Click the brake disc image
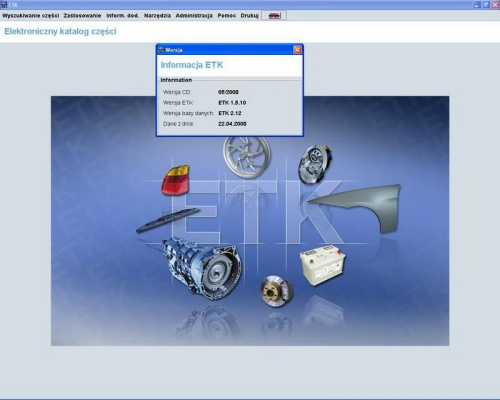Screen dimensions: 500x400 [x=276, y=291]
